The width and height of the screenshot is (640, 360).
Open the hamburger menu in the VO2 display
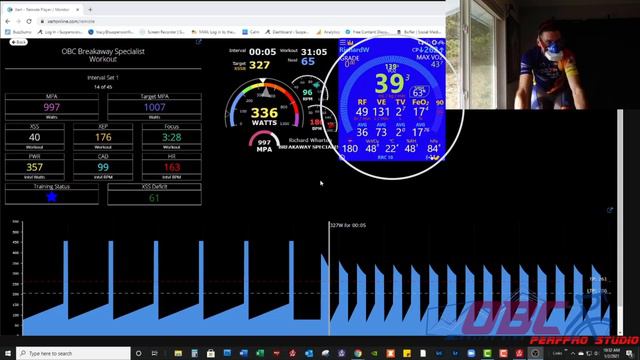click(x=343, y=42)
